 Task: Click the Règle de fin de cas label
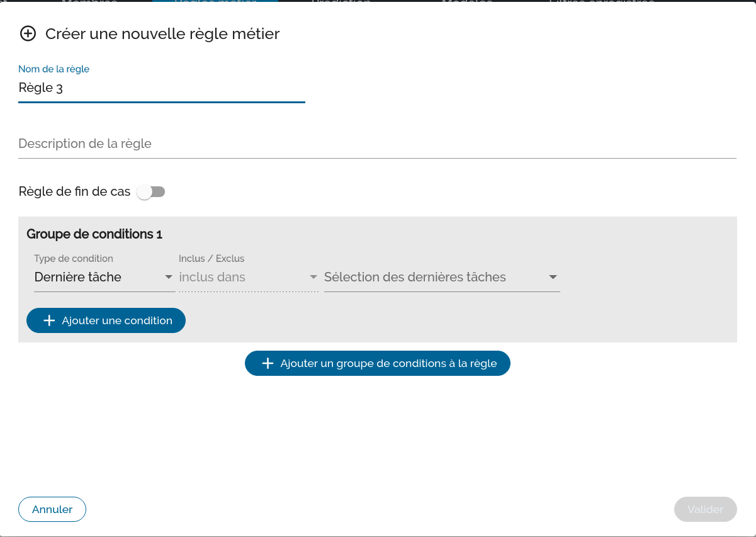coord(74,192)
